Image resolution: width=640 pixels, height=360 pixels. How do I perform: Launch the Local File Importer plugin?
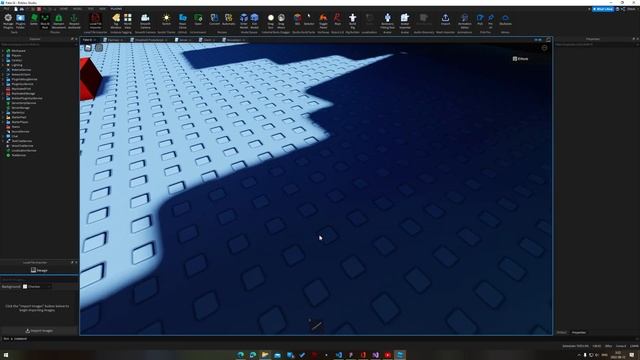96,21
